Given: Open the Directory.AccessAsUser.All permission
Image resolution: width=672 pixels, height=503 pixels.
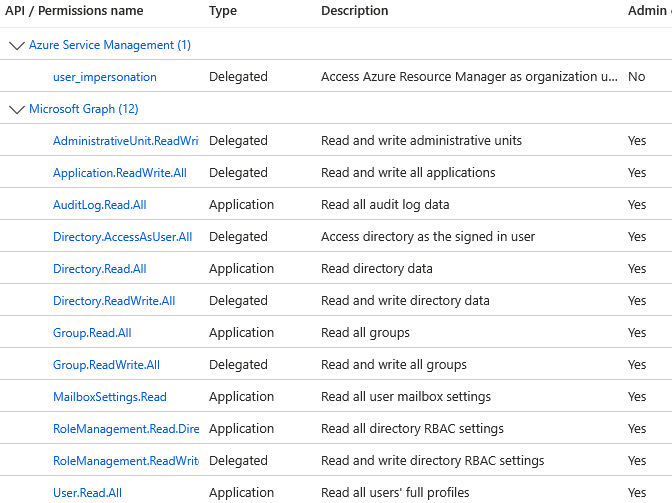Looking at the screenshot, I should click(123, 237).
